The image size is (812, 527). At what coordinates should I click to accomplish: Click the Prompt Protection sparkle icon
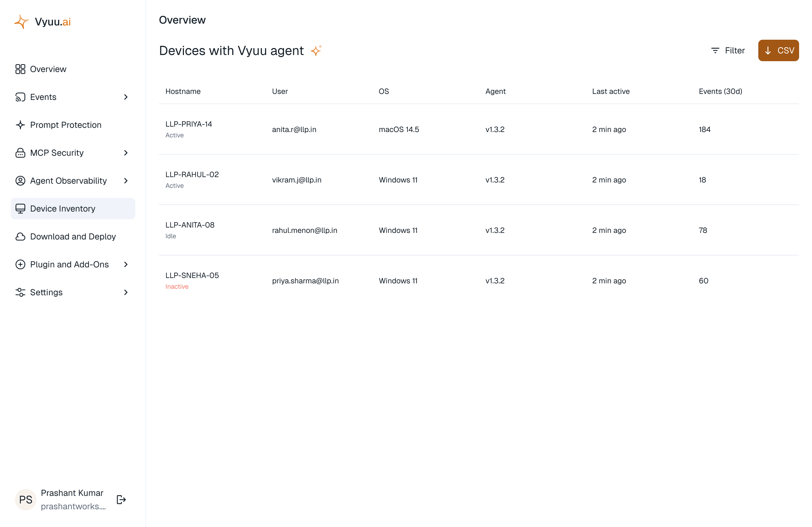coord(20,125)
